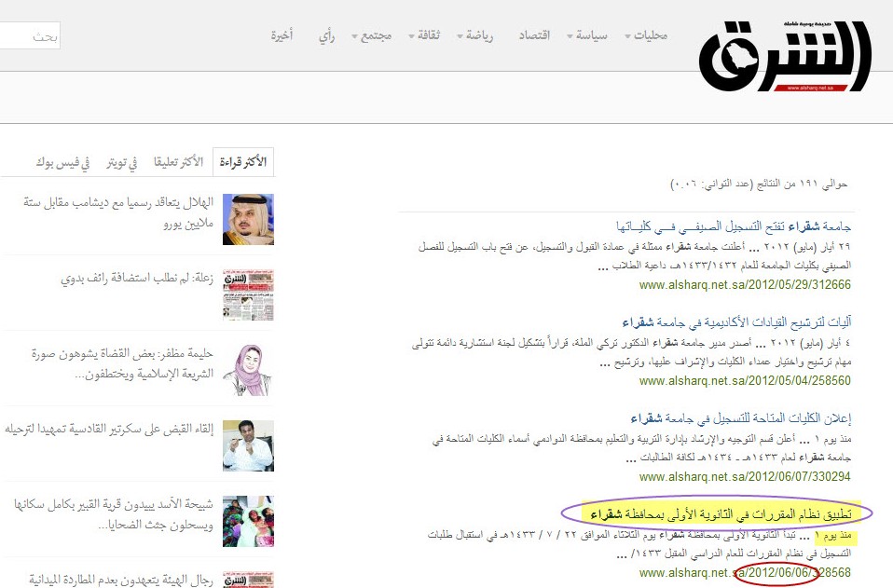Select the الأكثر تعليقا tab
Screen dimensions: 893x588
click(x=178, y=162)
